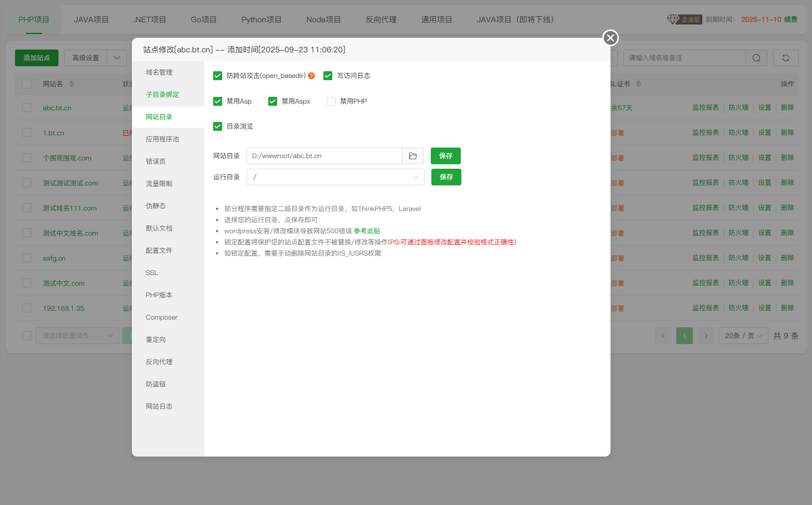Viewport: 812px width, 505px height.
Task: Click the folder browse icon for site directory
Action: pos(412,156)
